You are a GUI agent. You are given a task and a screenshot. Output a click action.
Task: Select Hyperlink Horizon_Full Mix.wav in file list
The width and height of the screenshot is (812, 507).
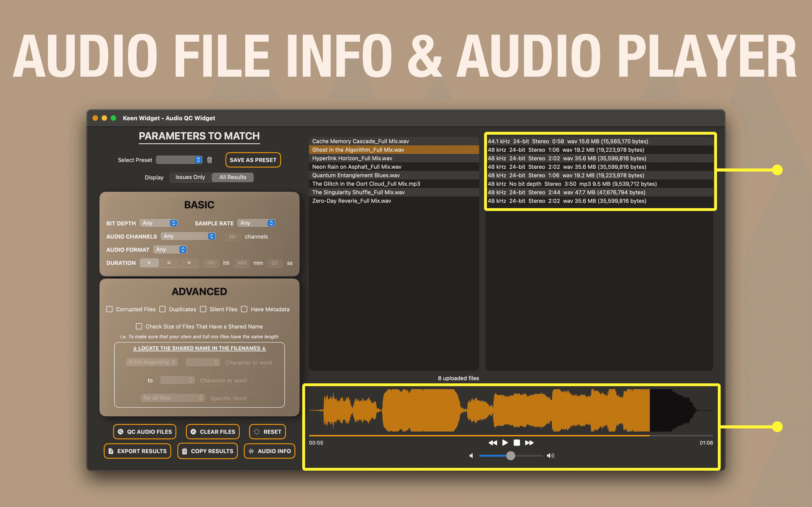352,158
